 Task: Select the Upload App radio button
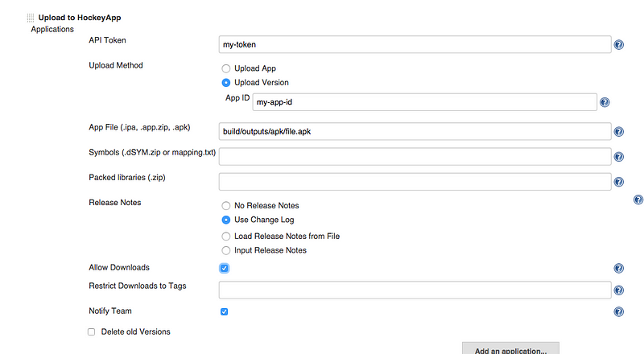(x=226, y=68)
